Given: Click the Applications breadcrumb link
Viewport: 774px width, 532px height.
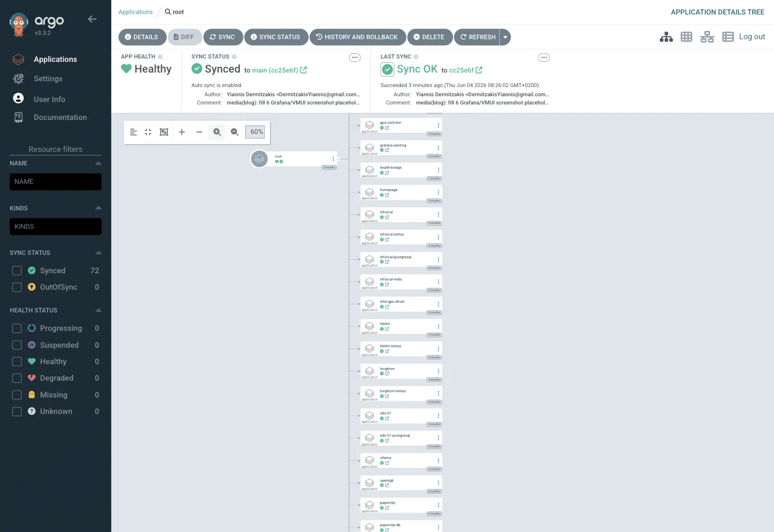Looking at the screenshot, I should [x=135, y=12].
